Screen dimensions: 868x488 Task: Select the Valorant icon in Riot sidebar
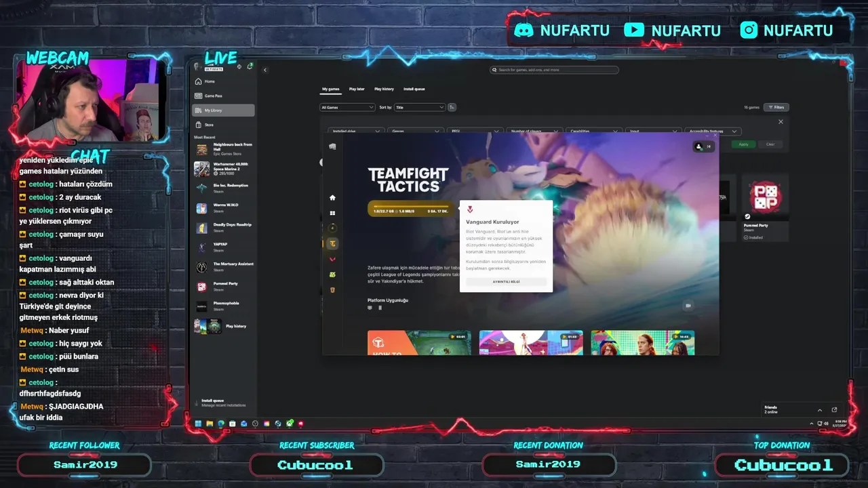[332, 259]
